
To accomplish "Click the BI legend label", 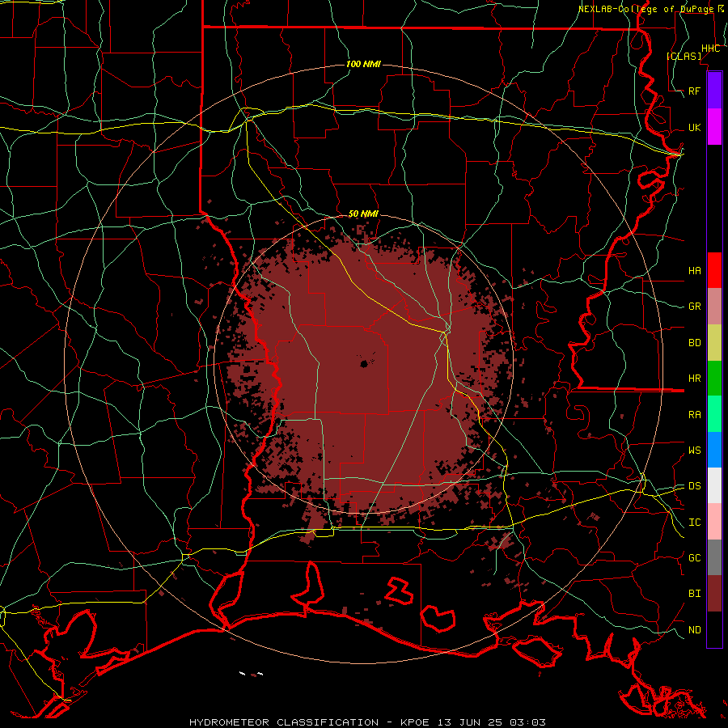I will click(695, 594).
